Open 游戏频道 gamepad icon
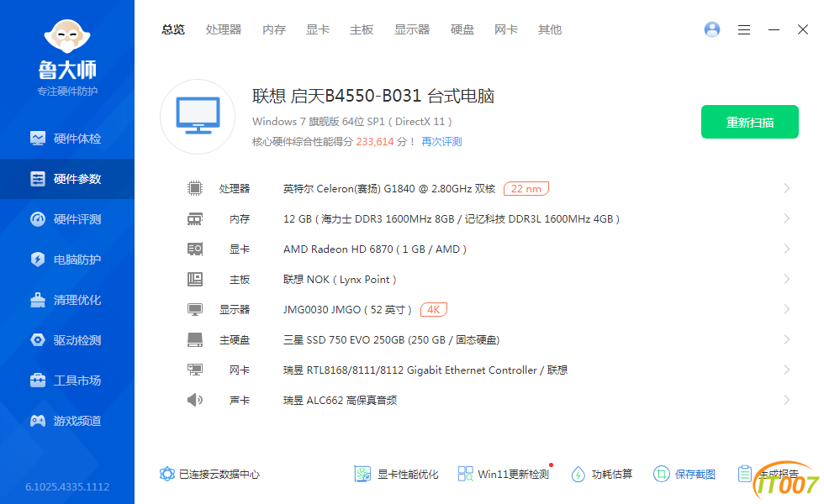This screenshot has width=824, height=504. point(38,421)
